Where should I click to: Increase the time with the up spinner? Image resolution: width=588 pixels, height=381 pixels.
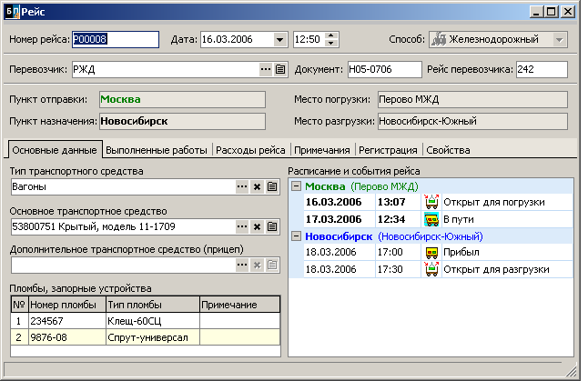(330, 35)
